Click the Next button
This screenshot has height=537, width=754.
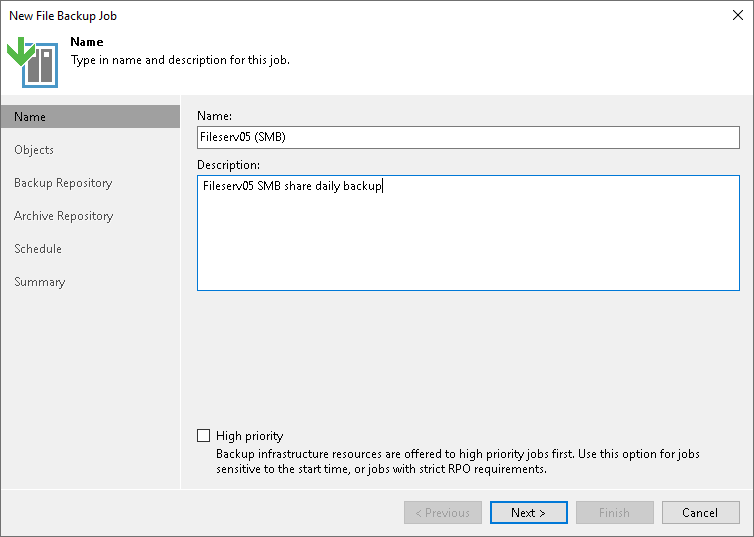528,512
